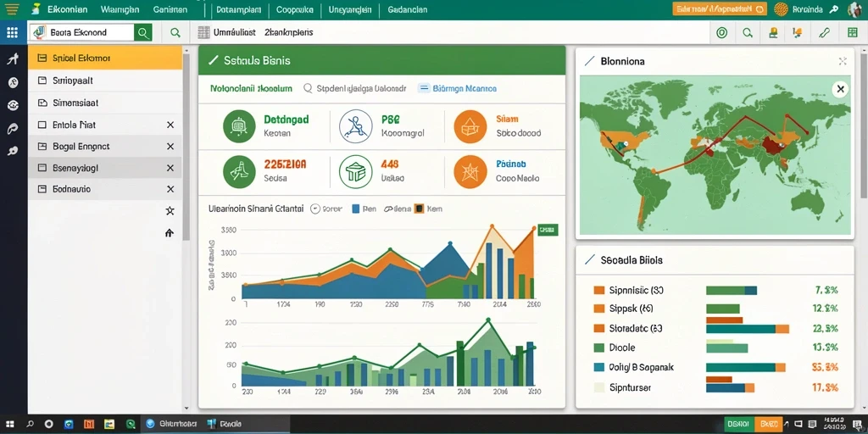Click the Biörngn Ncanca link
The image size is (868, 434).
click(x=465, y=88)
